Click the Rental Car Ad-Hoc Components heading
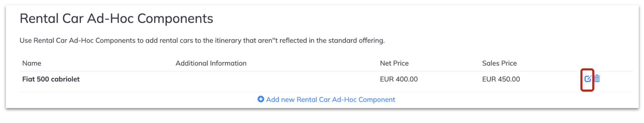Image resolution: width=644 pixels, height=123 pixels. click(x=116, y=19)
